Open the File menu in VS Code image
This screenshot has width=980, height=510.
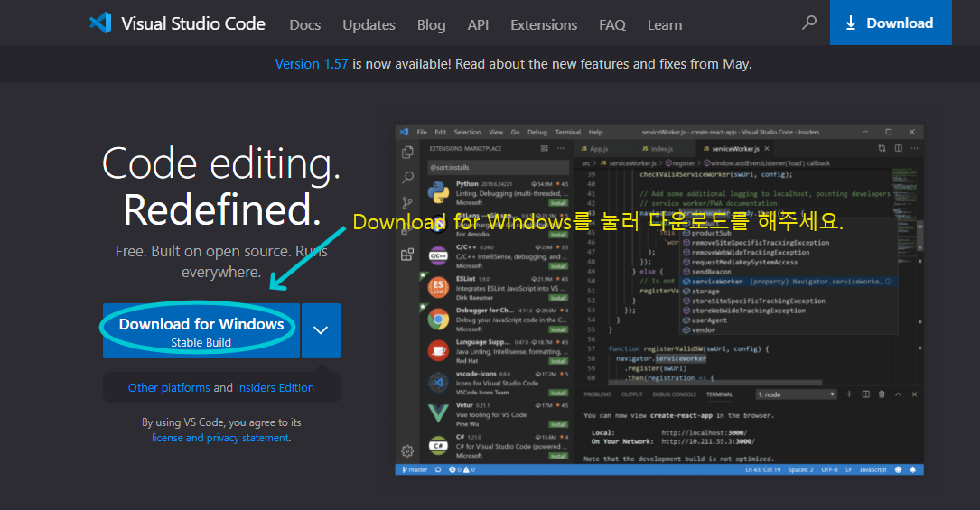(422, 133)
